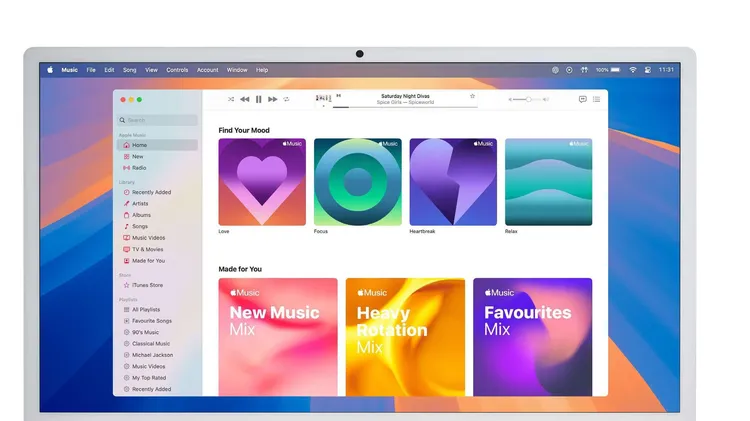Show lyrics using the speech bubble icon
750x421 pixels.
coord(582,99)
